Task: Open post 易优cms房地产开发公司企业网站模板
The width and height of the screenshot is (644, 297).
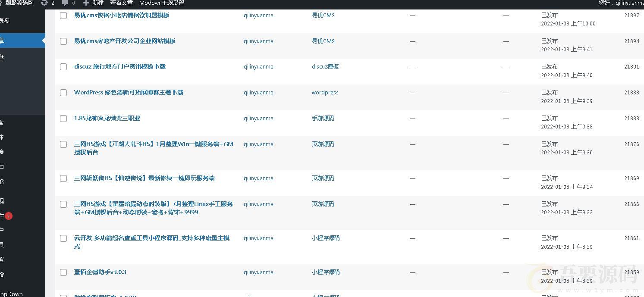Action: click(x=125, y=41)
